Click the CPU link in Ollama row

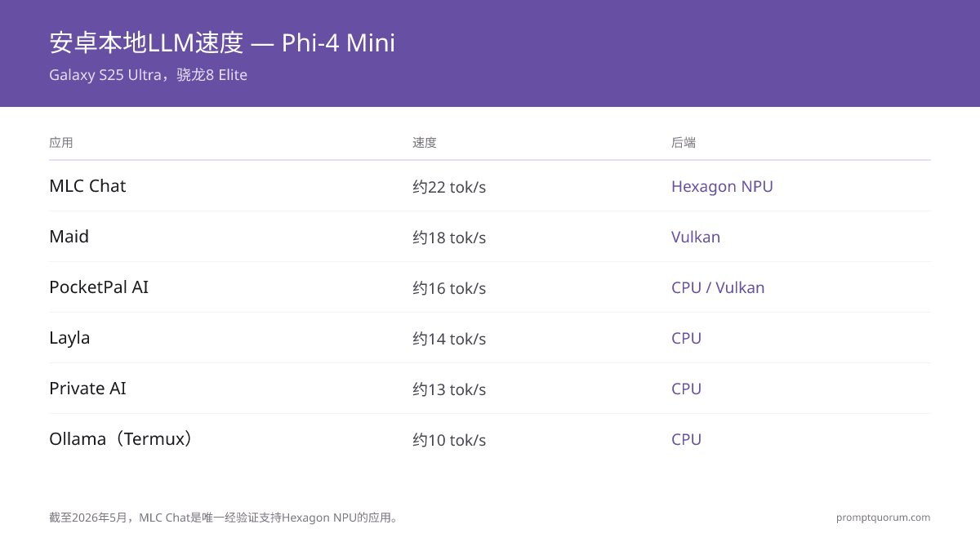click(686, 439)
